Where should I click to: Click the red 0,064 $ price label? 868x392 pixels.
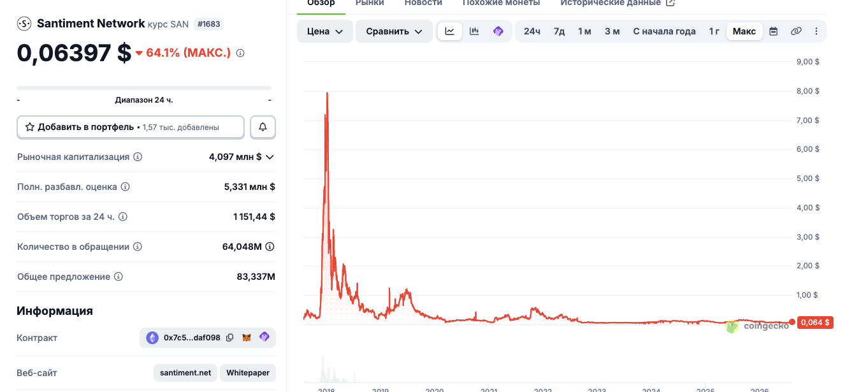(815, 323)
